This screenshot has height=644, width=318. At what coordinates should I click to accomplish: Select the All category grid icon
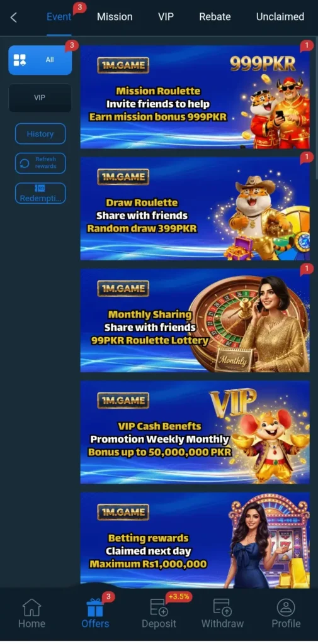[20, 60]
